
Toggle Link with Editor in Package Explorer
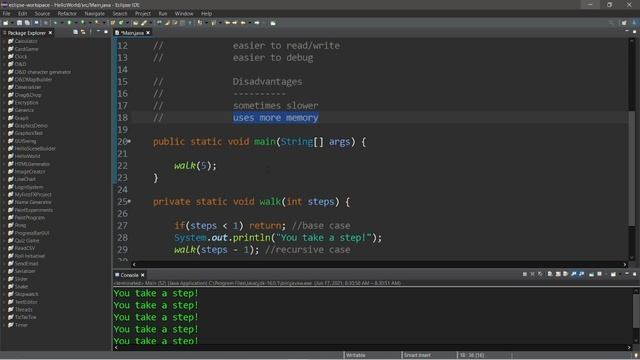click(83, 32)
